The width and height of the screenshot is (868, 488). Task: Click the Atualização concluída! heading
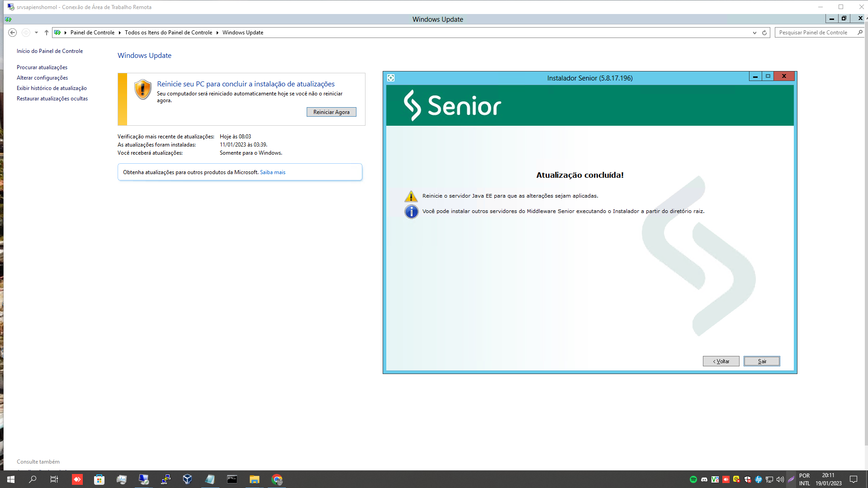(580, 175)
